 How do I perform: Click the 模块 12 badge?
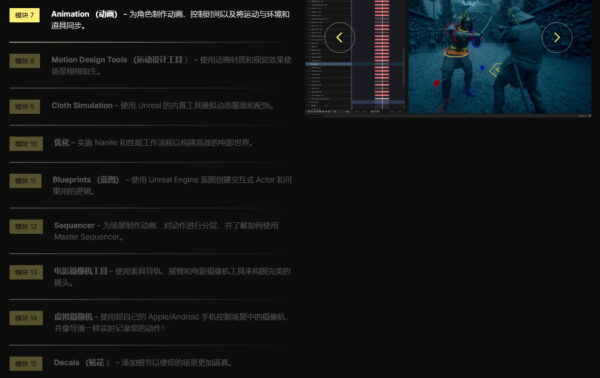coord(26,226)
